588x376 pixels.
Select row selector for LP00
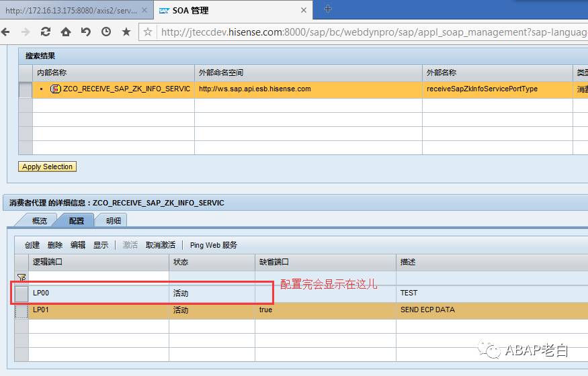22,294
